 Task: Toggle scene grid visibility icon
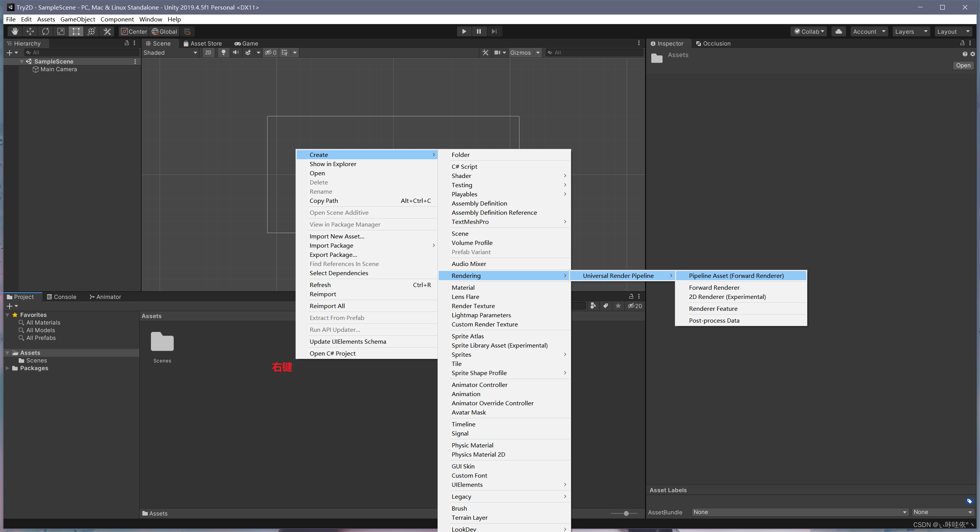tap(284, 52)
